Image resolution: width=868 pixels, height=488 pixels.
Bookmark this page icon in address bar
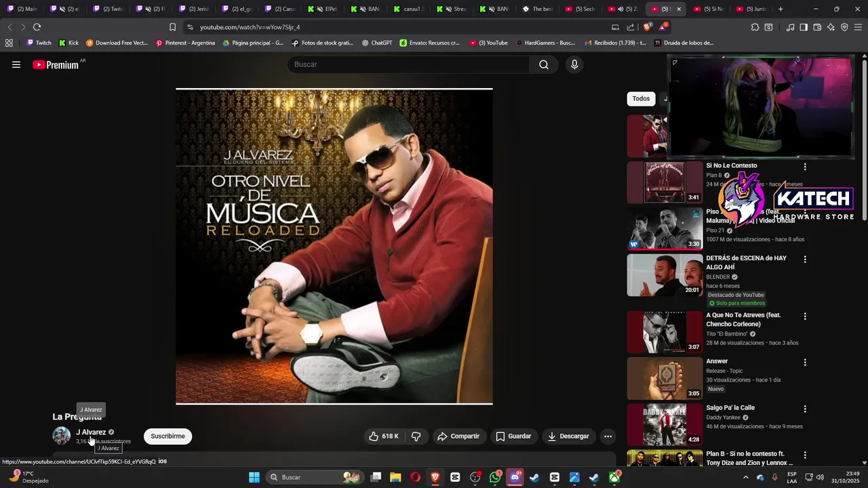172,27
